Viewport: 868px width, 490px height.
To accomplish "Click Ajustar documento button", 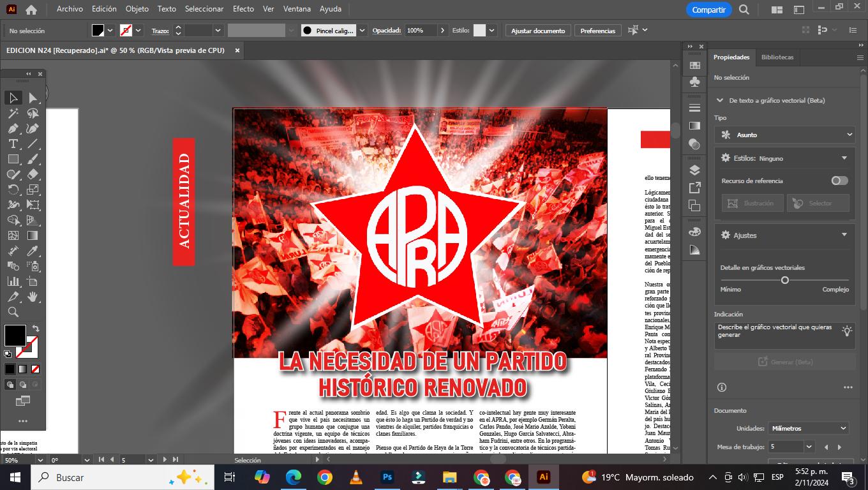I will coord(538,31).
